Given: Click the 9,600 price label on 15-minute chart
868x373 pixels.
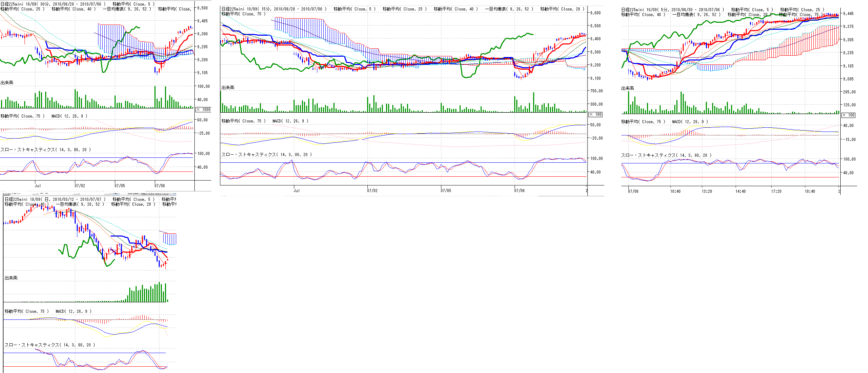Looking at the screenshot, I should [595, 13].
